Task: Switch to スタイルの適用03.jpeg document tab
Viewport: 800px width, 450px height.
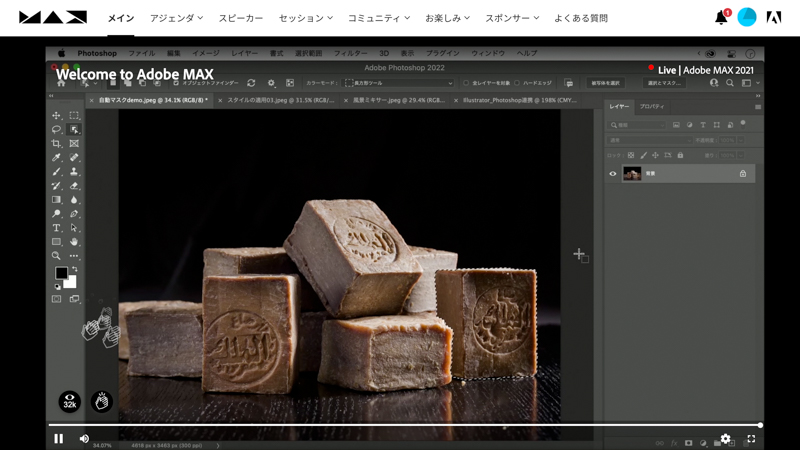Action: pyautogui.click(x=280, y=101)
